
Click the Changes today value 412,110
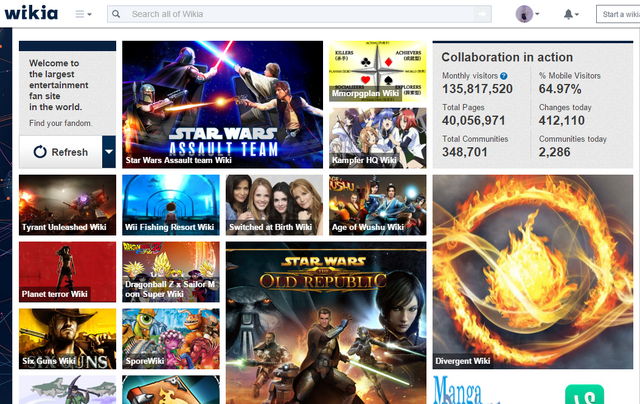[x=562, y=120]
